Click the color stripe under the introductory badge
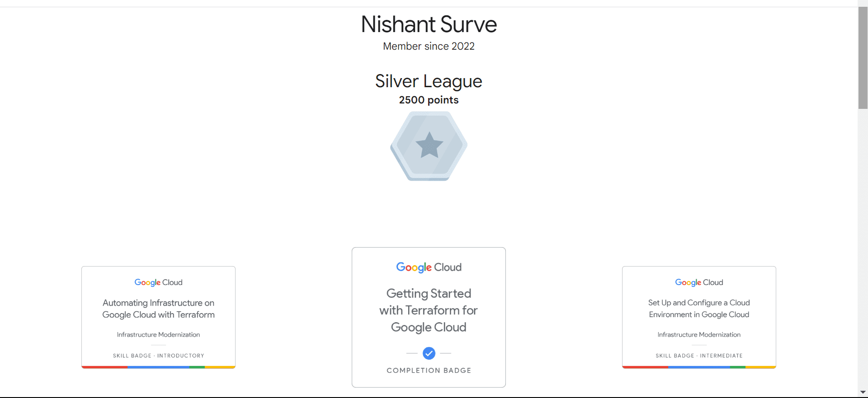Viewport: 868px width, 398px height. pos(158,367)
